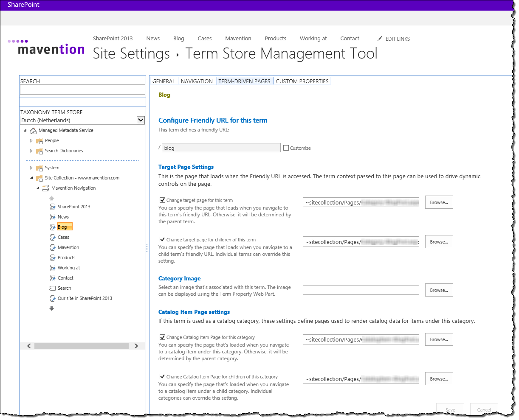The width and height of the screenshot is (519, 420).
Task: Open the CUSTOM PROPERTIES tab
Action: click(x=302, y=81)
